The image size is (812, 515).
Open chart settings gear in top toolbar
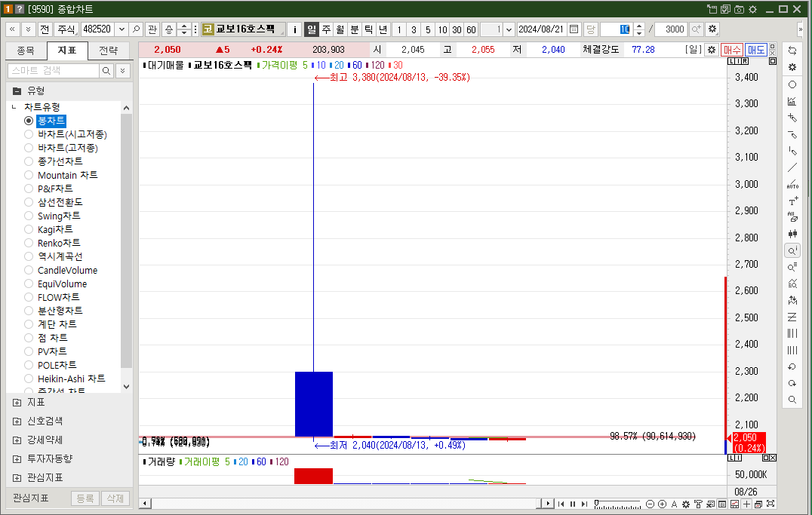712,29
